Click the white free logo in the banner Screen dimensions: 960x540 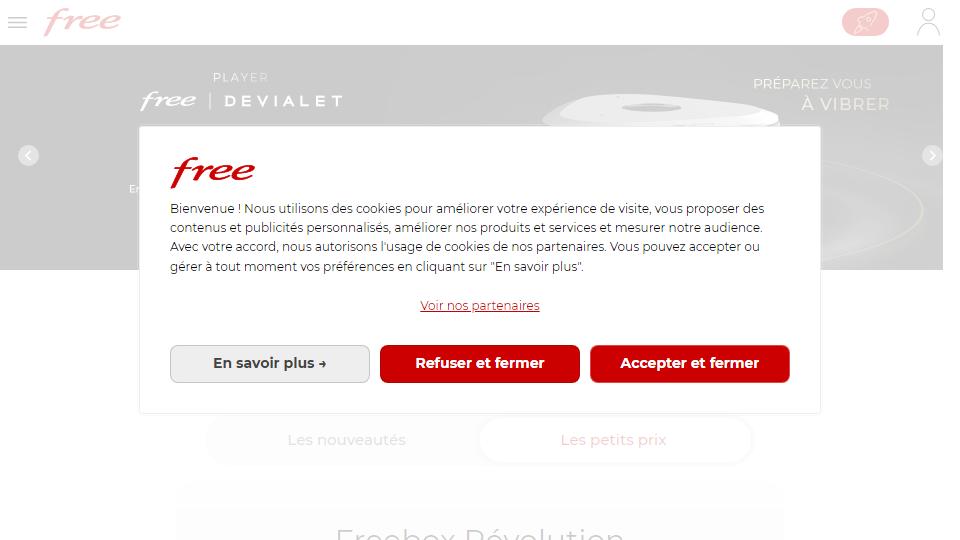coord(168,100)
